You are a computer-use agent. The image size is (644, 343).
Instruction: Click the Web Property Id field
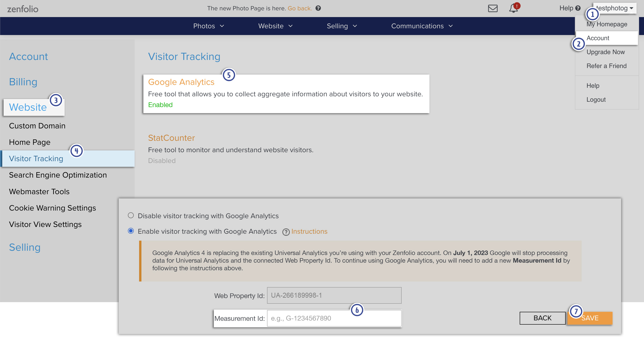coord(334,295)
